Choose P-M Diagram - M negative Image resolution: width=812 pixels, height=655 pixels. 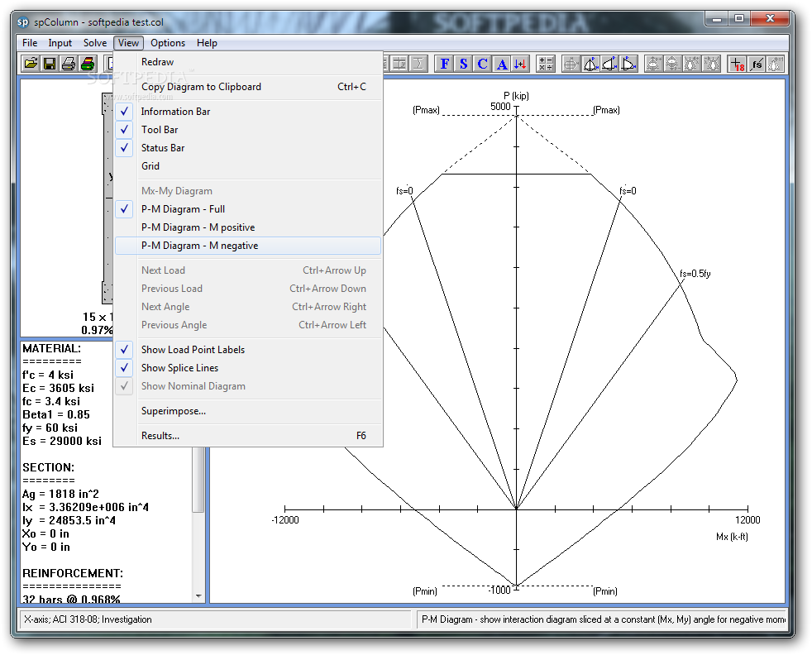coord(247,246)
